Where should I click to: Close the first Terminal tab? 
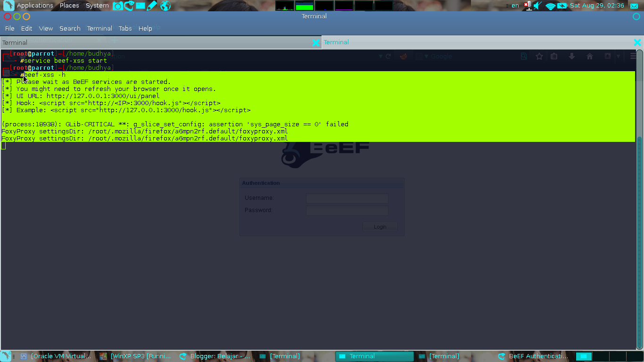(x=316, y=42)
